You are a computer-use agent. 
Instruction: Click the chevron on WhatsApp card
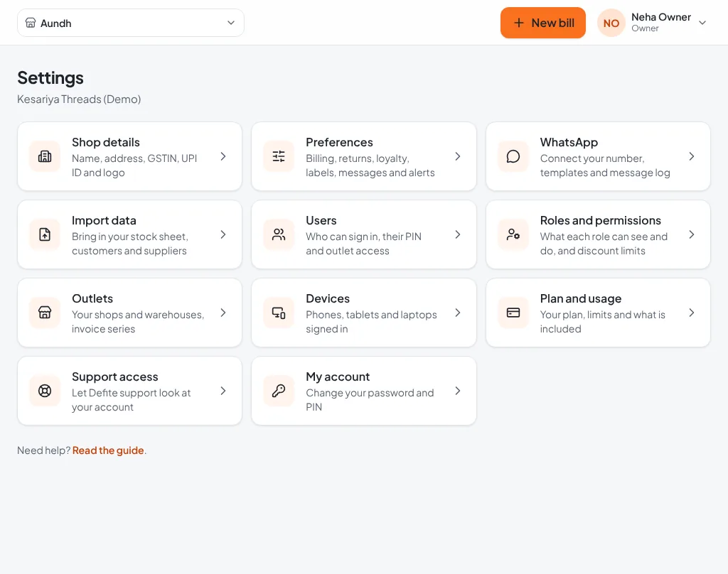[691, 156]
